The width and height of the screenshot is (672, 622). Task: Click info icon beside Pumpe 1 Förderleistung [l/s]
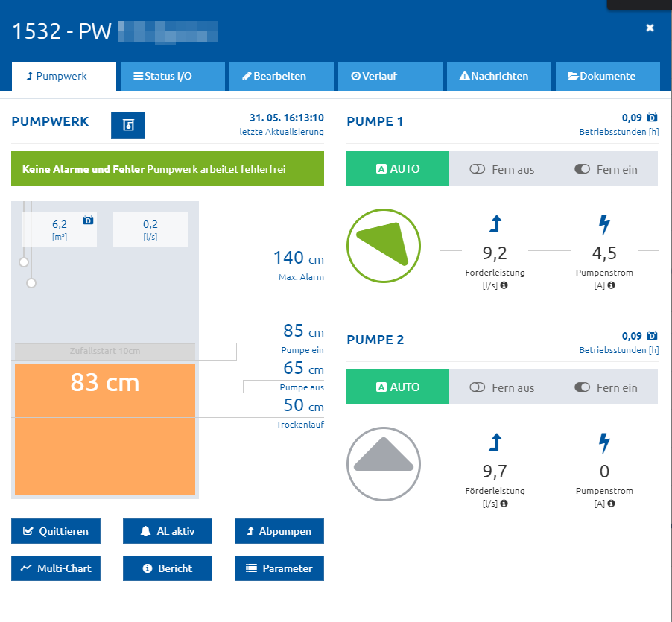tap(504, 285)
